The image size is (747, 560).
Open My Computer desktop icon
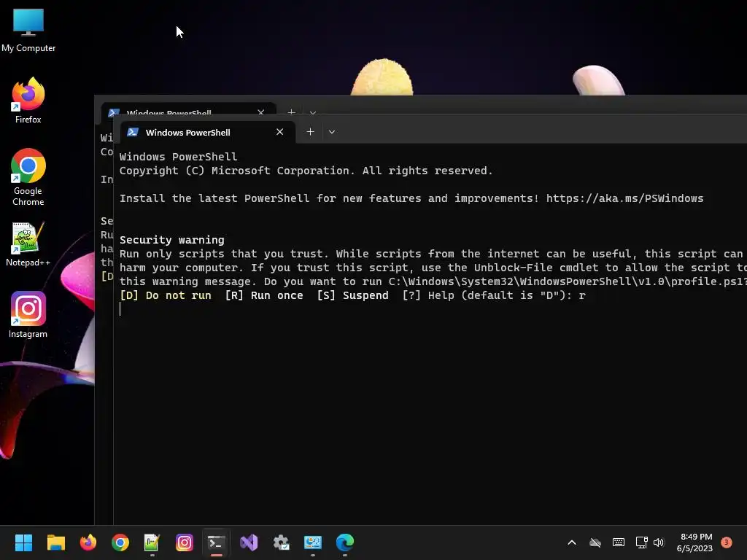28,31
